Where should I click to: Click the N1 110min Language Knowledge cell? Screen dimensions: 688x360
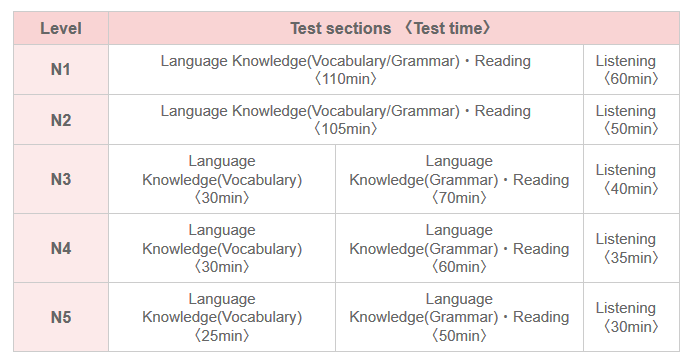(x=346, y=69)
